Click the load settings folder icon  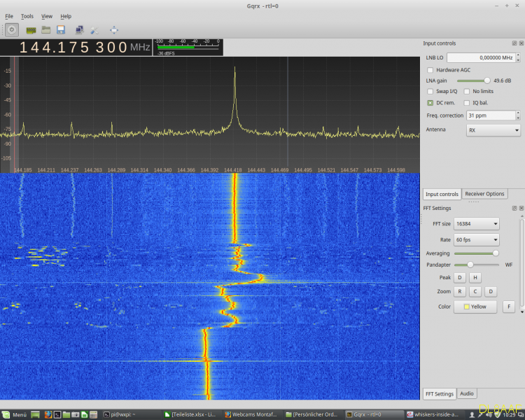(45, 30)
